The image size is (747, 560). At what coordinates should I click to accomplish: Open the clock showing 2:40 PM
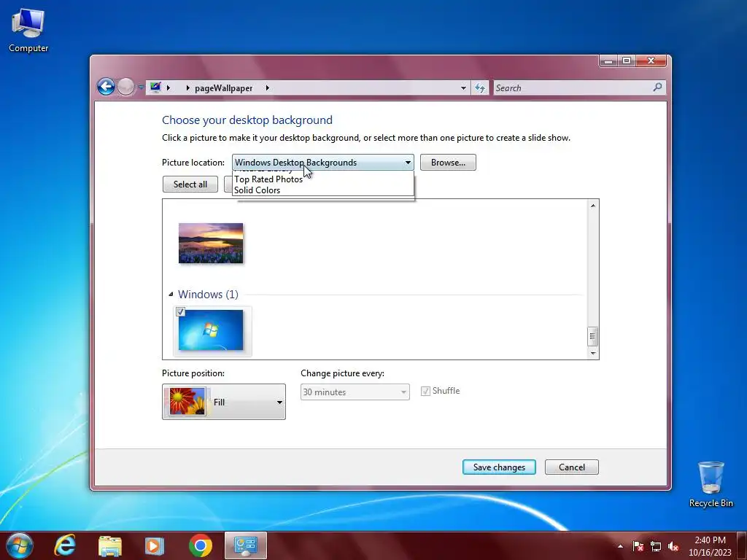pyautogui.click(x=710, y=546)
